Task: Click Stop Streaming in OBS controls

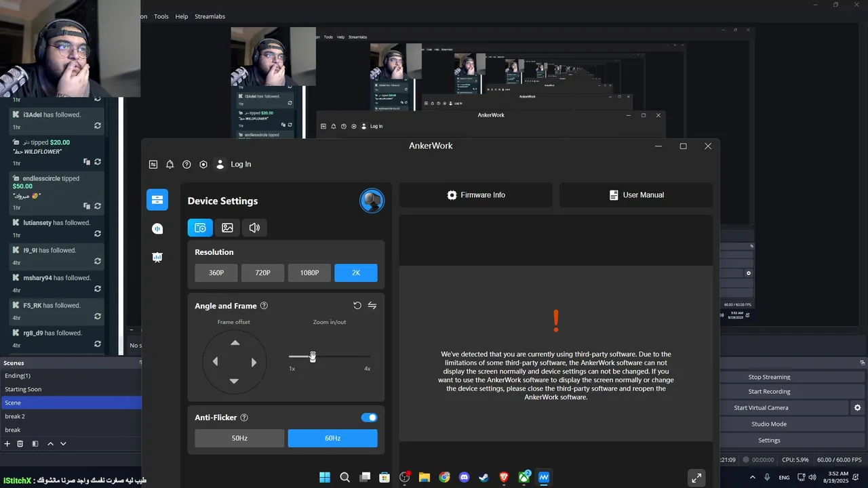Action: click(769, 377)
